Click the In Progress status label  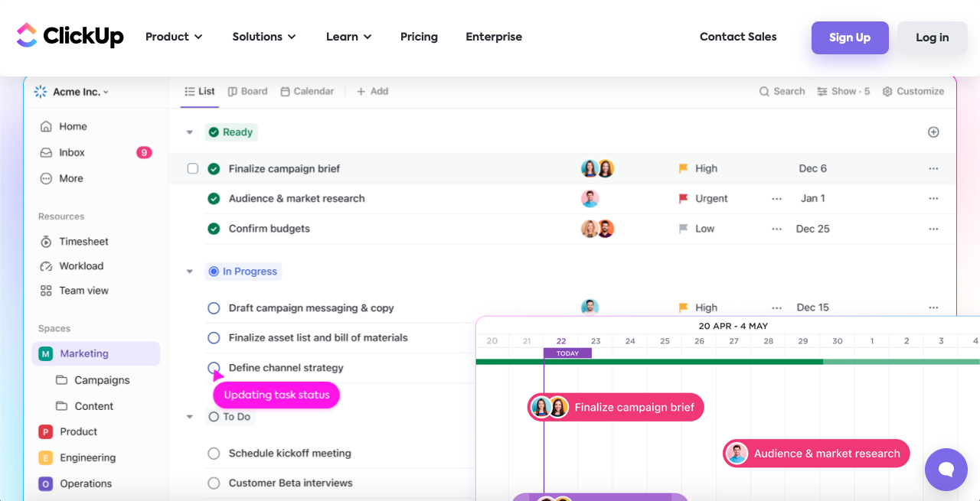tap(243, 271)
